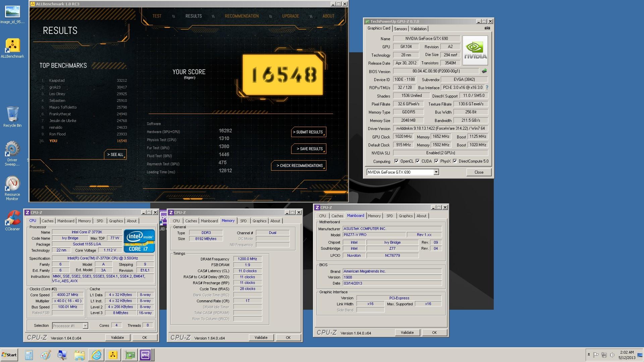The image size is (644, 362).
Task: Click the Bus Interface question mark icon
Action: [487, 87]
